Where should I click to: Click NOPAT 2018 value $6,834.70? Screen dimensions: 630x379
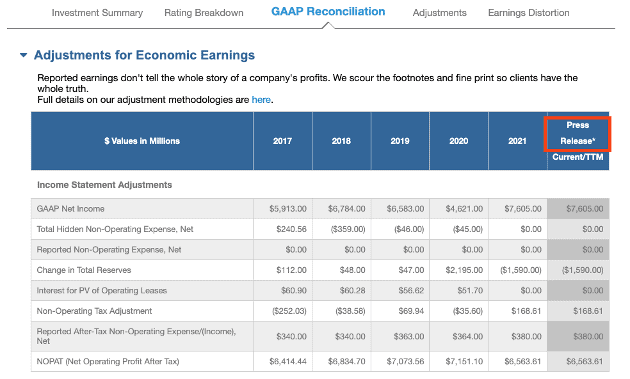[x=346, y=361]
